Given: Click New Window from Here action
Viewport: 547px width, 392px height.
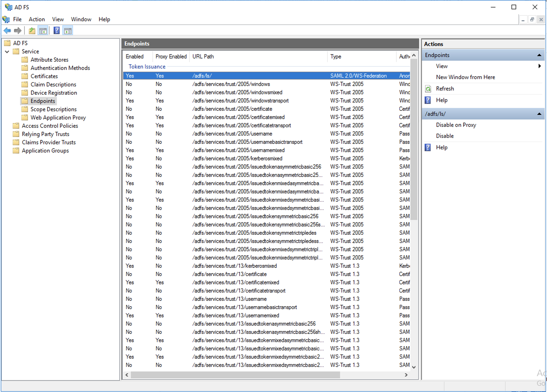Looking at the screenshot, I should (x=465, y=77).
